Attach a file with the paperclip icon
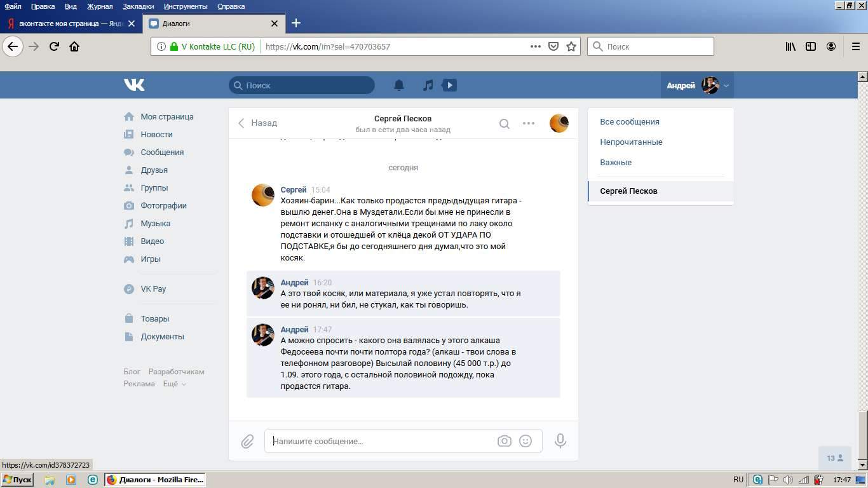 tap(247, 441)
